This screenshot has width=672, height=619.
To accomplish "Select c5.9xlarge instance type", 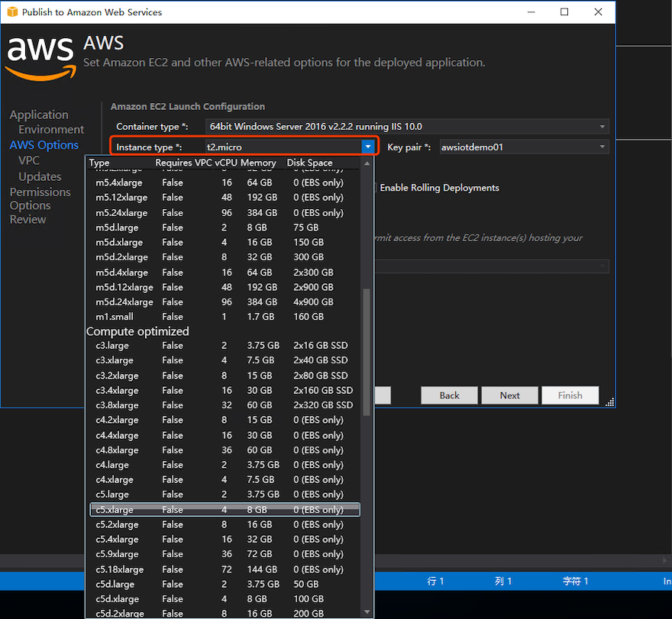I will tap(225, 554).
